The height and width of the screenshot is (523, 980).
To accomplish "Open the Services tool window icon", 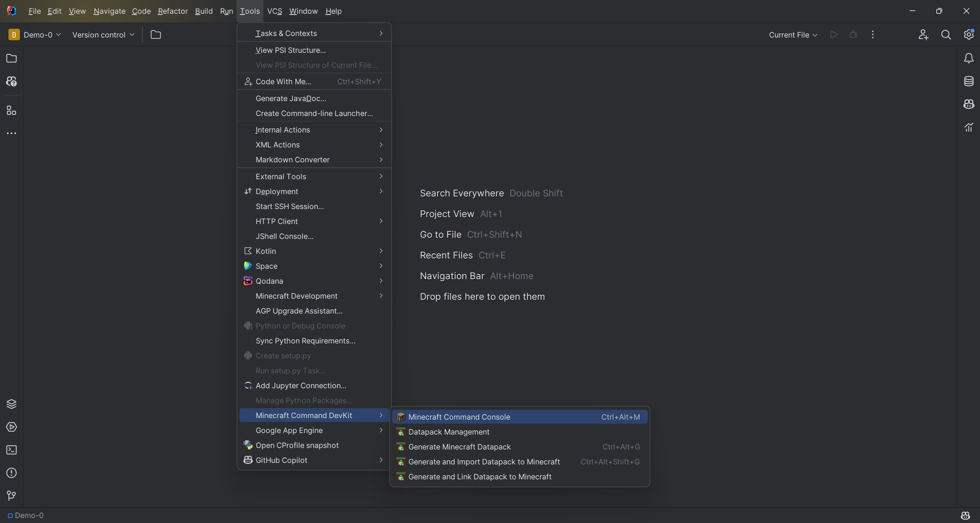I will tap(11, 427).
